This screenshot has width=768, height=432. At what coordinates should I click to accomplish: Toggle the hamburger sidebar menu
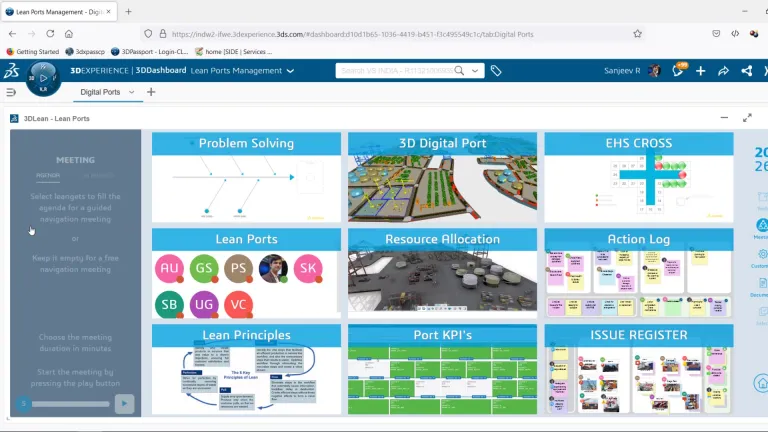click(11, 92)
